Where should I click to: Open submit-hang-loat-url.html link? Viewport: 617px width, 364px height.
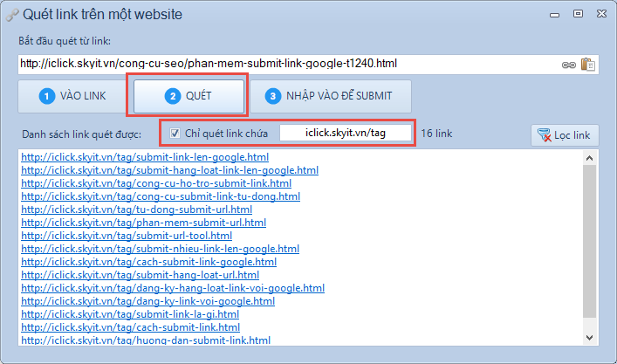[x=141, y=275]
